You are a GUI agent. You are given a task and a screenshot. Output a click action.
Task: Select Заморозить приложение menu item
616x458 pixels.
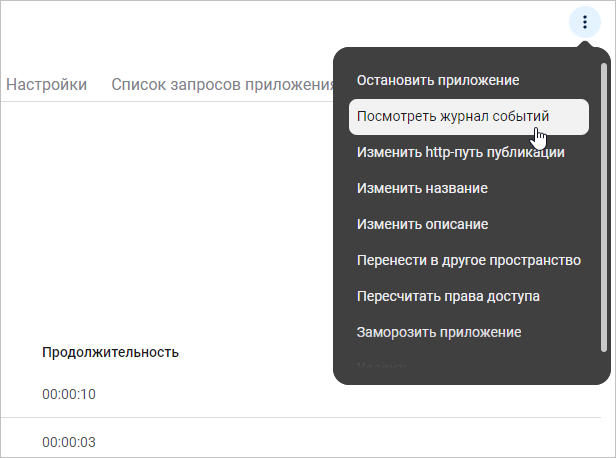pyautogui.click(x=439, y=331)
